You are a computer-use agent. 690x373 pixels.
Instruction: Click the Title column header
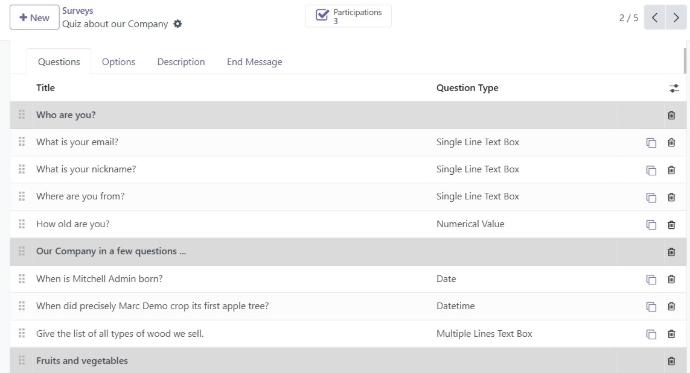[x=45, y=88]
